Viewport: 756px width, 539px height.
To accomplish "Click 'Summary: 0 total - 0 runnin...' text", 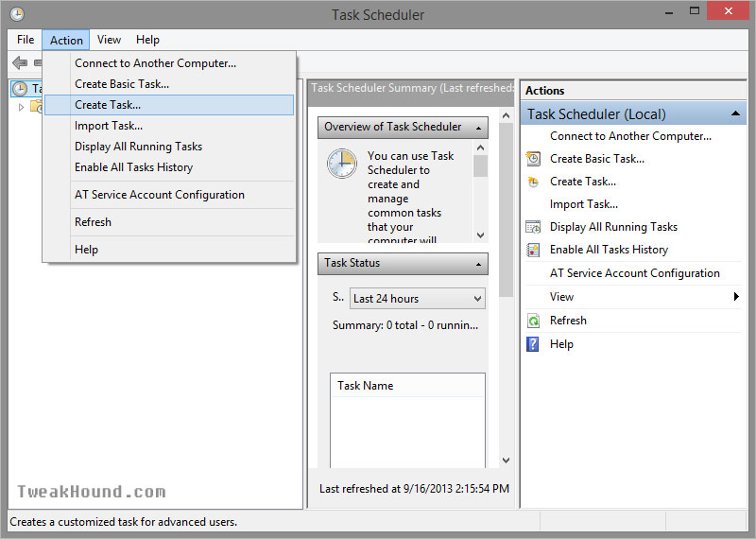I will click(405, 325).
